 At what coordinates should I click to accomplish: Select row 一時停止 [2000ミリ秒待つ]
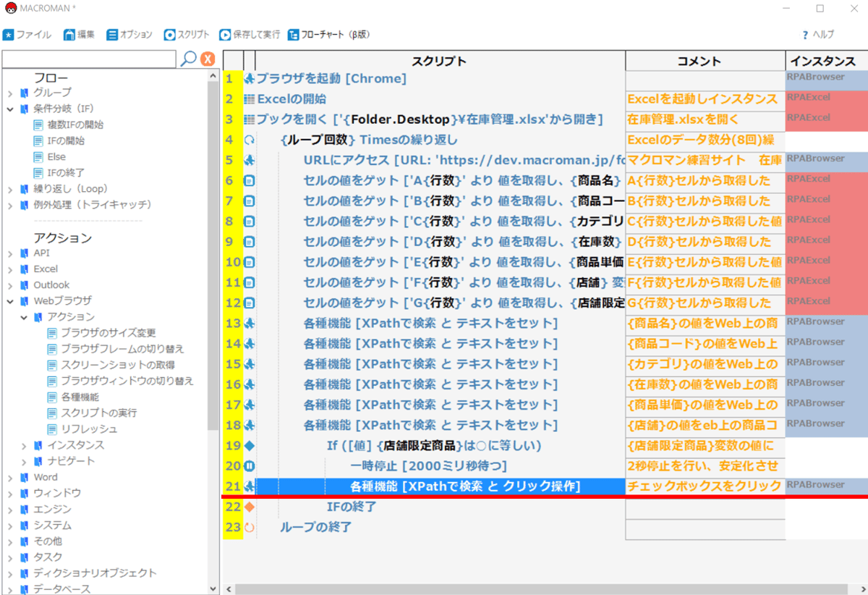(x=441, y=465)
